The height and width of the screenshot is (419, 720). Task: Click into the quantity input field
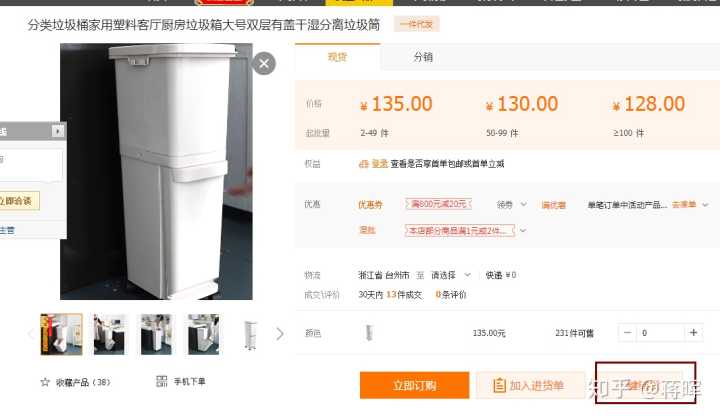(x=660, y=333)
